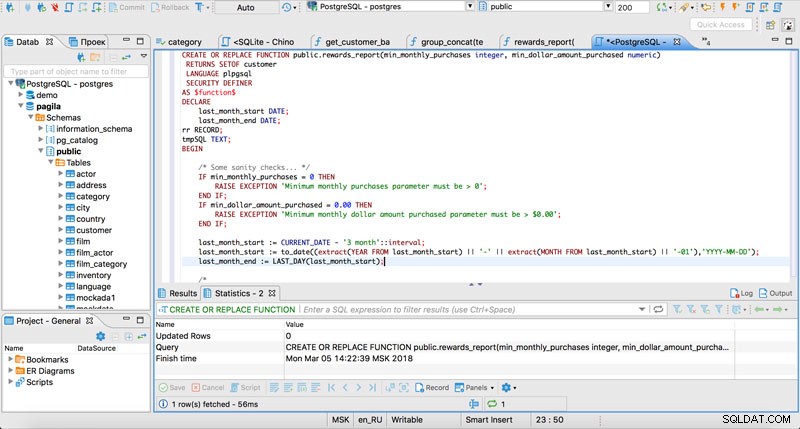The height and width of the screenshot is (429, 800).
Task: Open the transaction mode T dropdown
Action: [x=202, y=7]
